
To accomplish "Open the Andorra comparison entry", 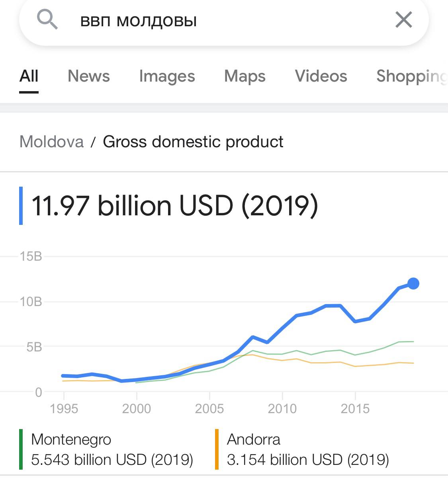I will click(x=308, y=450).
